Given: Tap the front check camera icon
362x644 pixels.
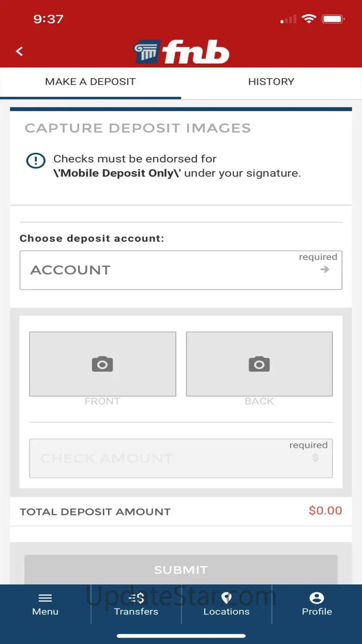Looking at the screenshot, I should 102,364.
